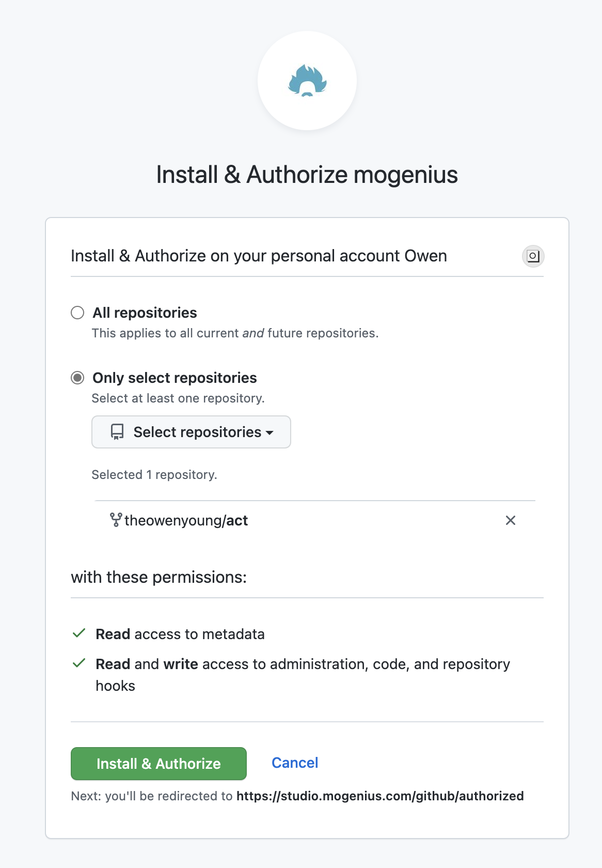This screenshot has width=602, height=868.
Task: Select the All repositories radio button
Action: [77, 313]
